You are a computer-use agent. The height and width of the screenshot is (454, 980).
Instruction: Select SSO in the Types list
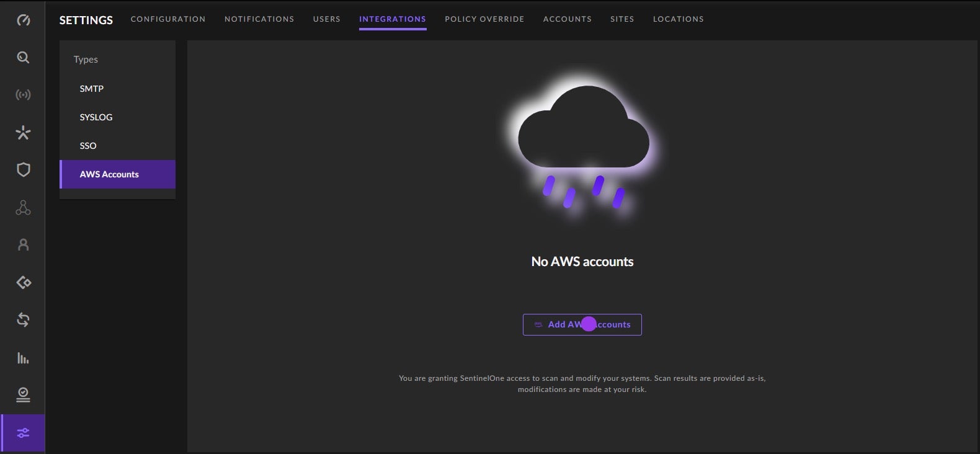pyautogui.click(x=88, y=146)
